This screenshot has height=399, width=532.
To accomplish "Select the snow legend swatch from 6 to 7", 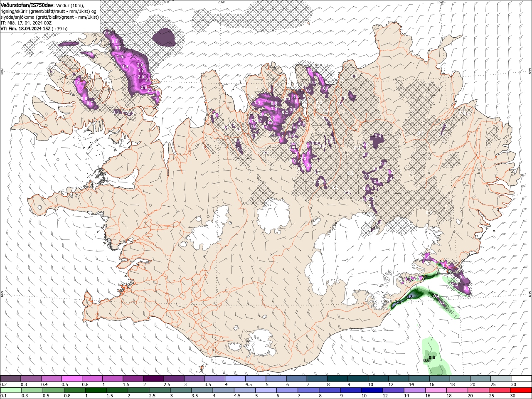I will [297, 379].
